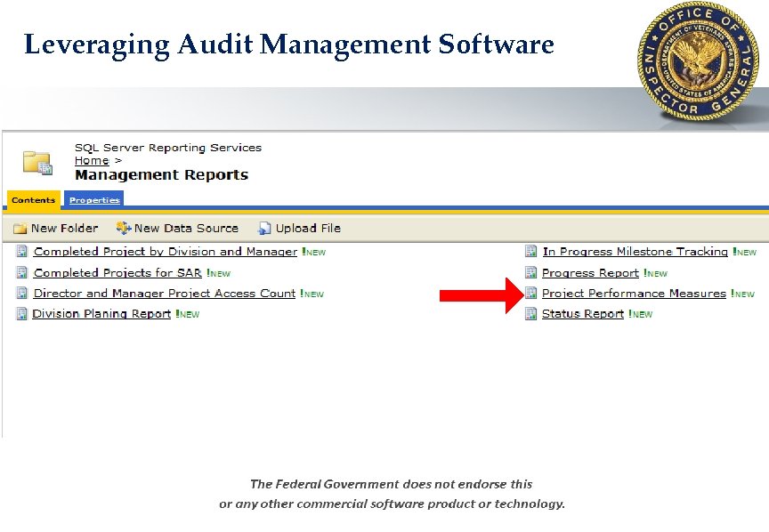Click the New Folder icon

(x=20, y=229)
